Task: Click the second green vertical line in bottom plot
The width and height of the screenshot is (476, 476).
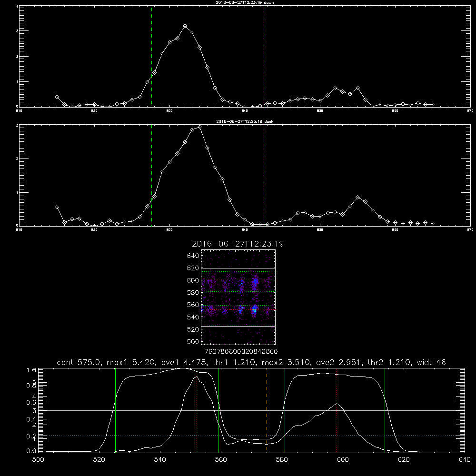Action: [x=218, y=410]
